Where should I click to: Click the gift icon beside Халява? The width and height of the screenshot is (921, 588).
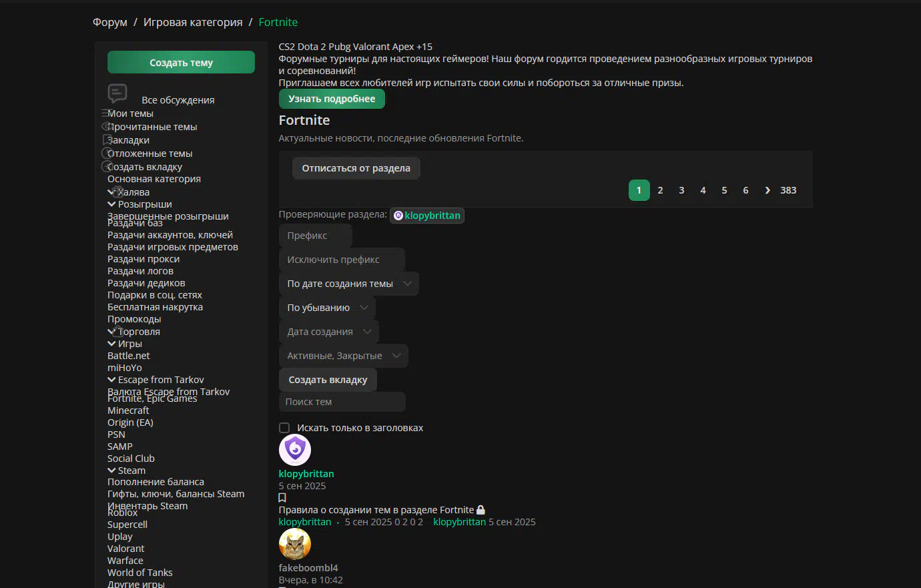(x=118, y=192)
